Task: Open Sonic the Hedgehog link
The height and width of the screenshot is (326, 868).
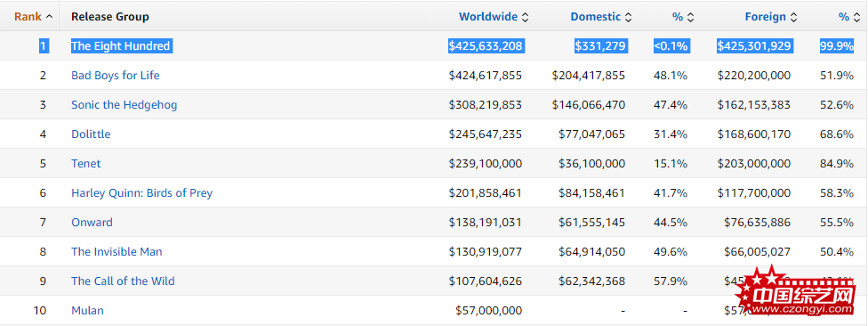Action: tap(124, 105)
